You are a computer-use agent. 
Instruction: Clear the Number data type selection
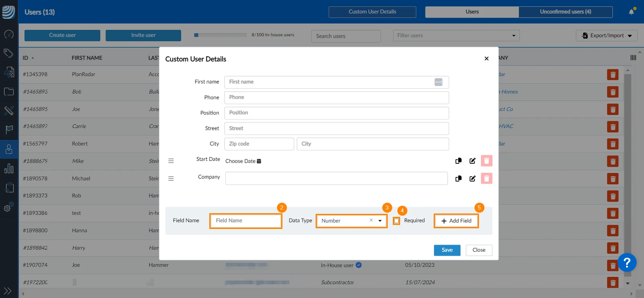[371, 220]
